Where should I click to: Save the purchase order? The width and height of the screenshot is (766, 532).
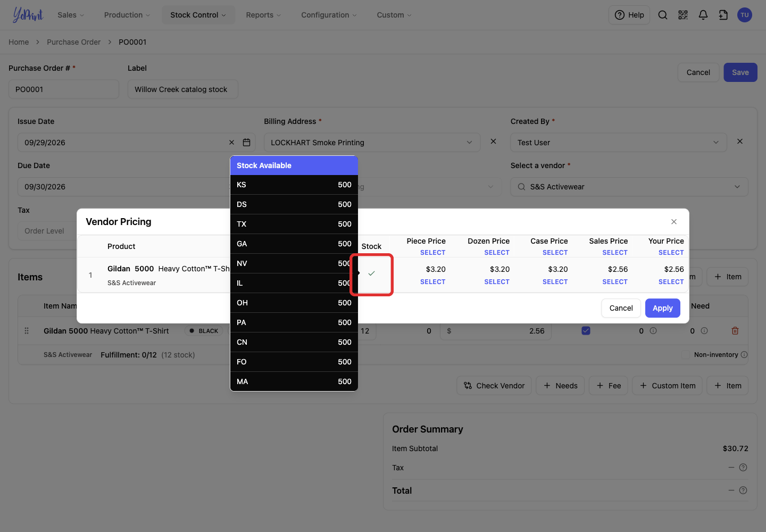740,72
